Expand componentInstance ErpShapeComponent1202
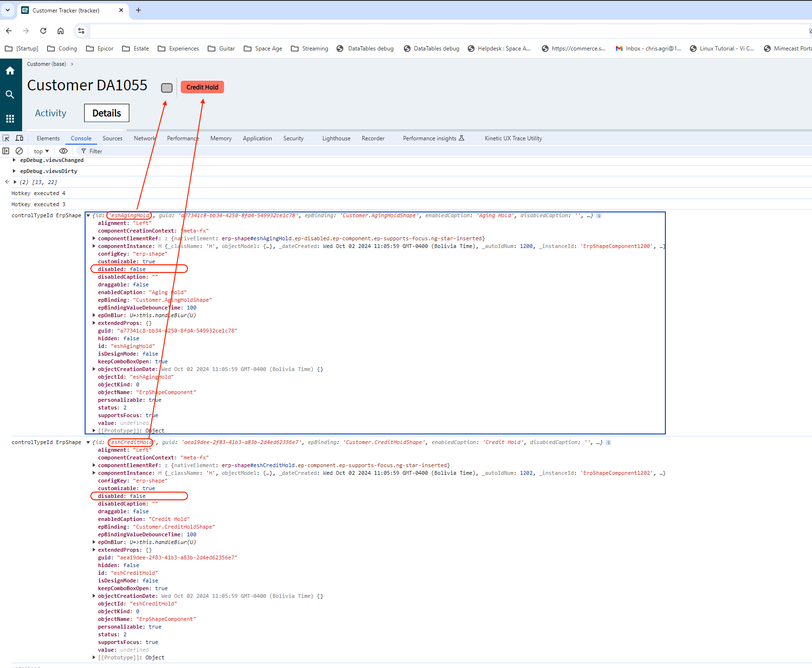Image resolution: width=812 pixels, height=668 pixels. (94, 473)
